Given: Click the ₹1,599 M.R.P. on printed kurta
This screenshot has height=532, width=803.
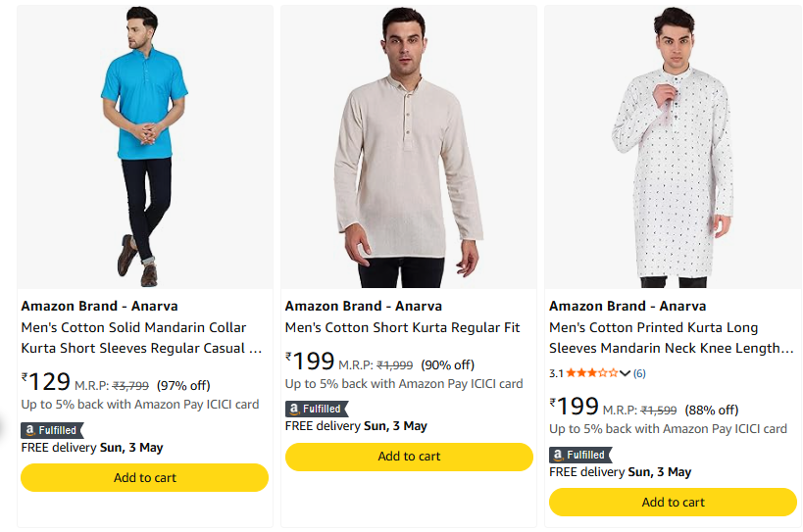Looking at the screenshot, I should pos(661,411).
